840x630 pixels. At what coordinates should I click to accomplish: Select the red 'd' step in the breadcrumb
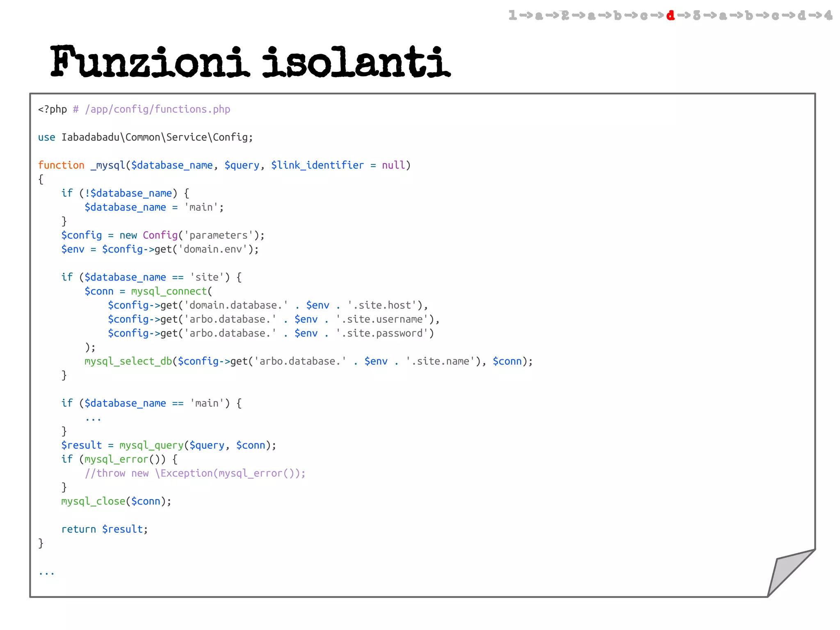[x=671, y=16]
